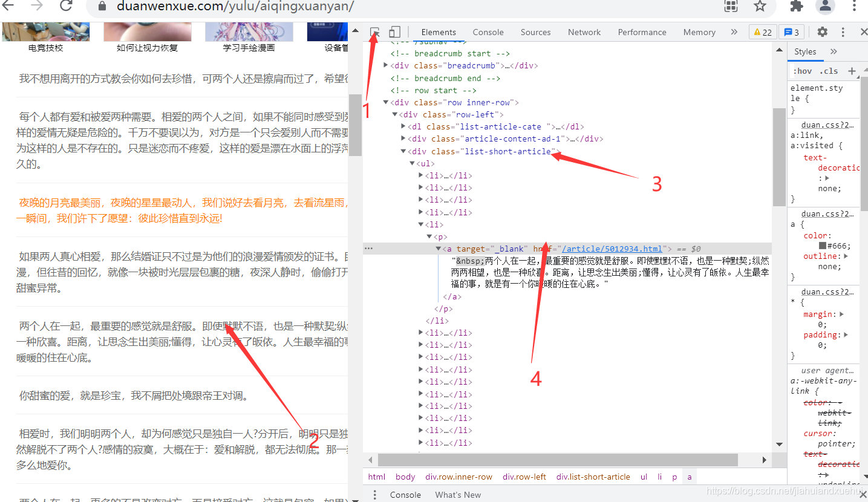
Task: Open article link starting 夜晚的月亮最美丽
Action: (183, 210)
